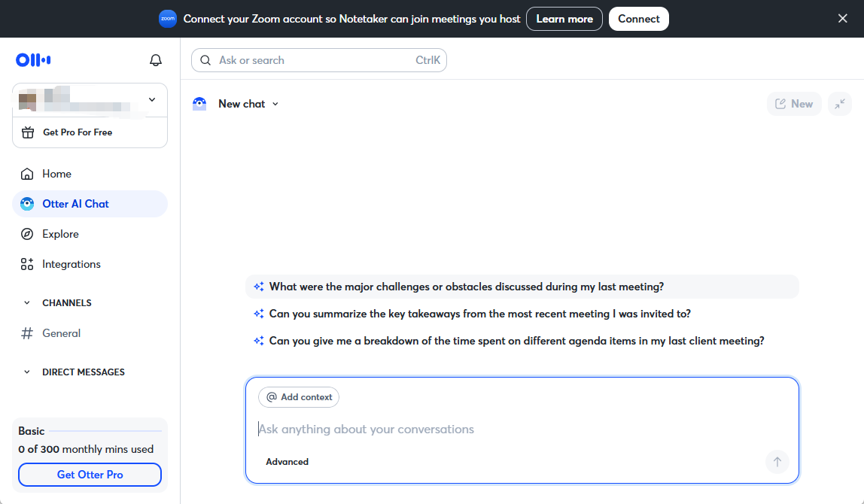The height and width of the screenshot is (504, 864).
Task: Click the hash icon beside General
Action: 27,333
